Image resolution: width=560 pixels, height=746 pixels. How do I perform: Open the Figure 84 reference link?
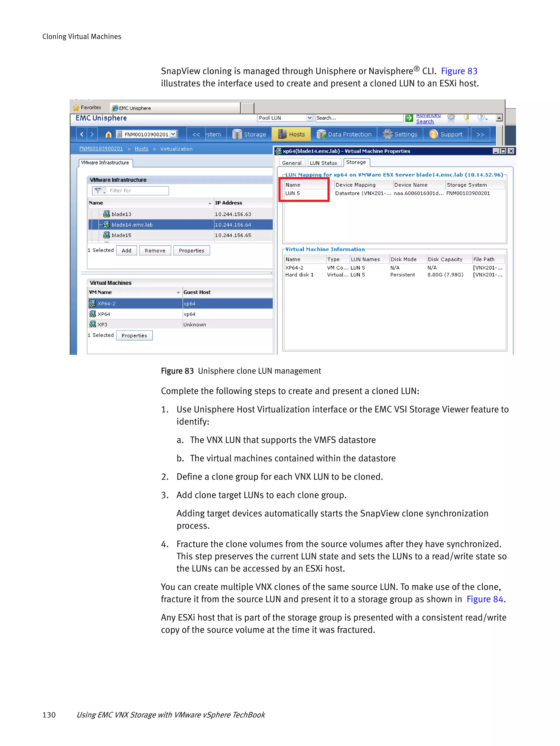pyautogui.click(x=485, y=599)
